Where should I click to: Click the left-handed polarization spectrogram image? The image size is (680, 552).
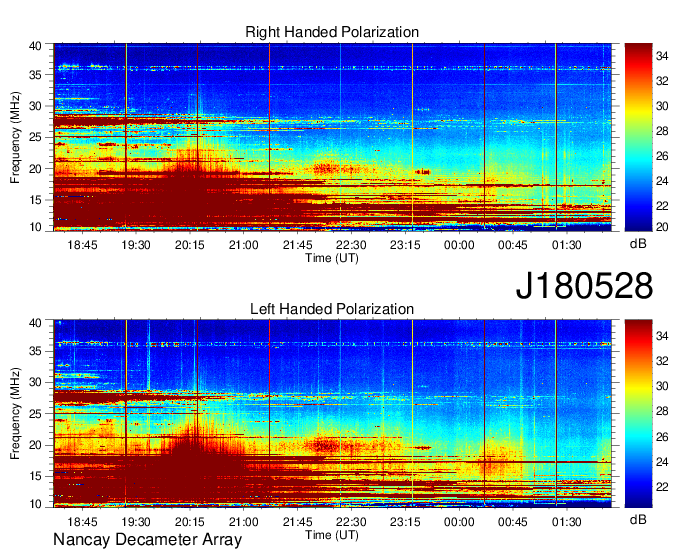(332, 414)
